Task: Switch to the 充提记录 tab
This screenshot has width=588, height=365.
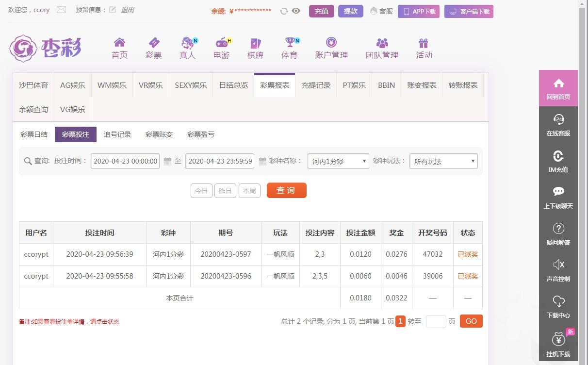Action: [x=316, y=85]
